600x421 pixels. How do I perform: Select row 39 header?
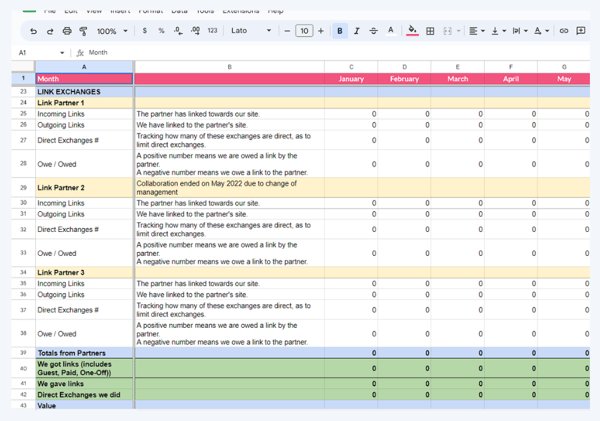[23, 353]
